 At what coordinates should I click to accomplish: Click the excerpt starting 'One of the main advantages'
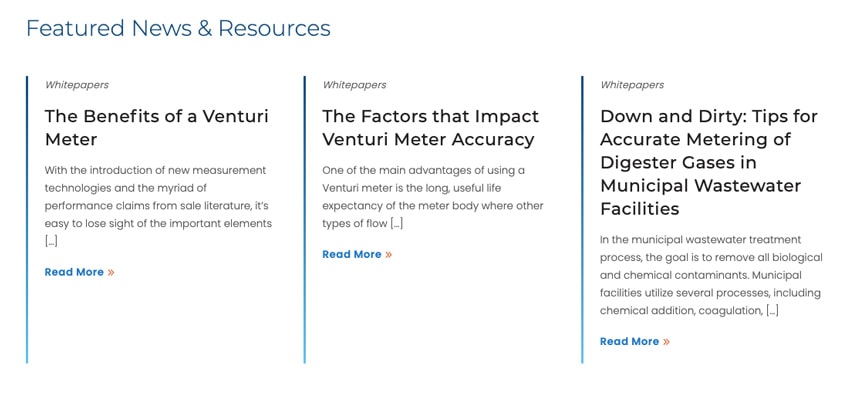coord(433,197)
